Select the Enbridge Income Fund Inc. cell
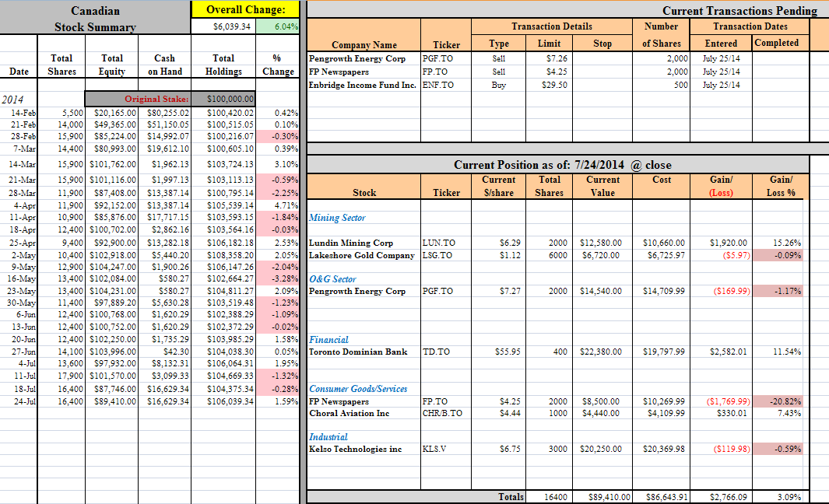Screen dimensions: 829x504 (363, 85)
